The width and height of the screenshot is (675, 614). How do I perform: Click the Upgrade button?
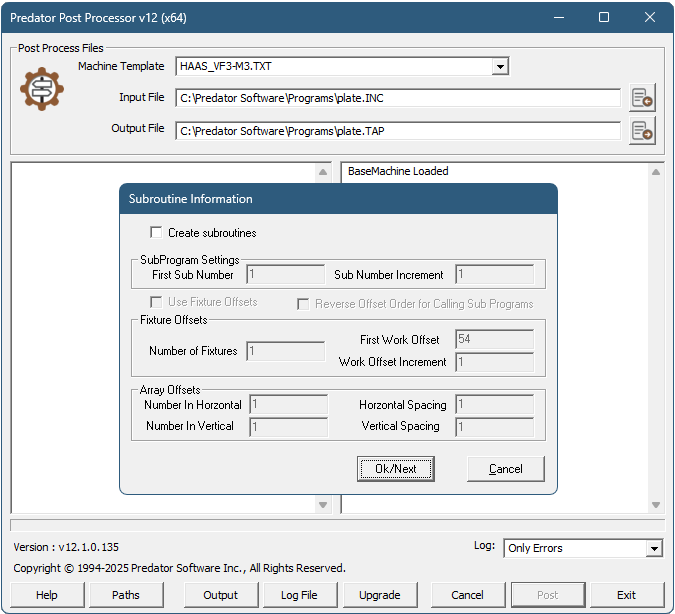[x=380, y=595]
